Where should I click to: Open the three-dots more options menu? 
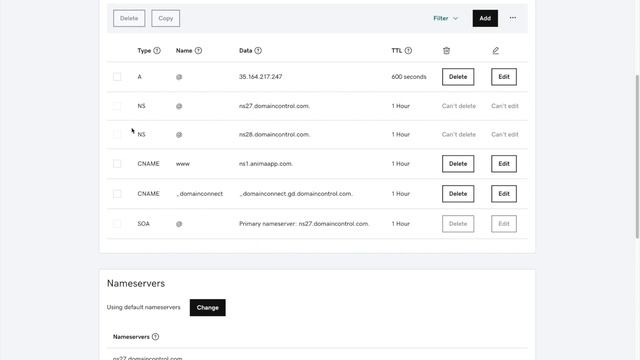(513, 18)
